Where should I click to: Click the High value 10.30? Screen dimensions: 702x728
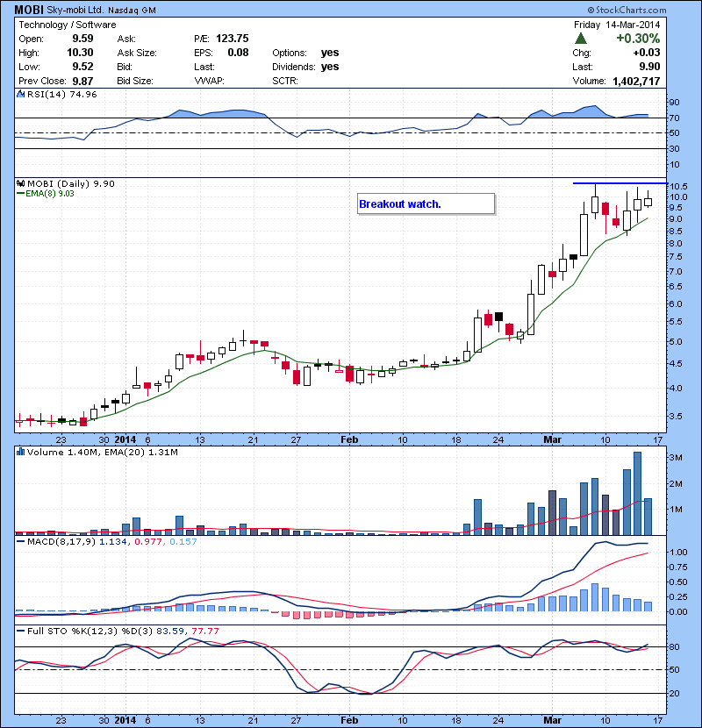tap(80, 53)
